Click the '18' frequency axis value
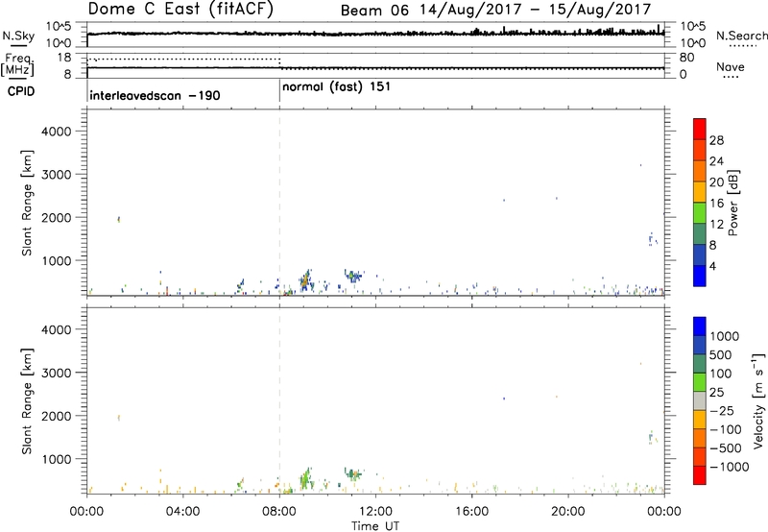This screenshot has height=532, width=768. (64, 58)
